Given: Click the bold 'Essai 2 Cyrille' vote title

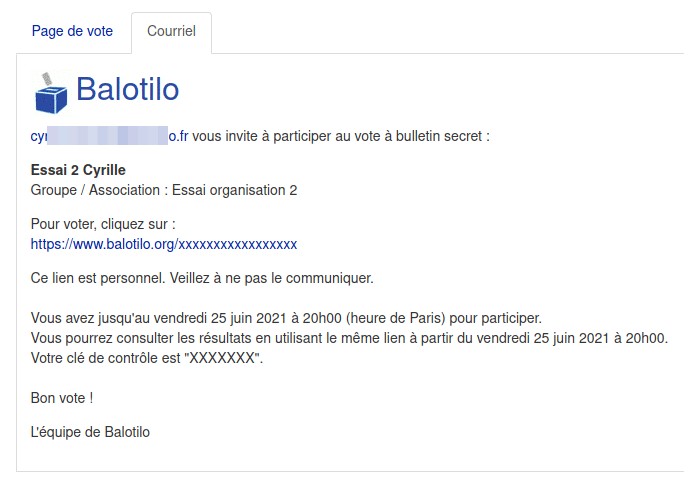Looking at the screenshot, I should pos(78,170).
